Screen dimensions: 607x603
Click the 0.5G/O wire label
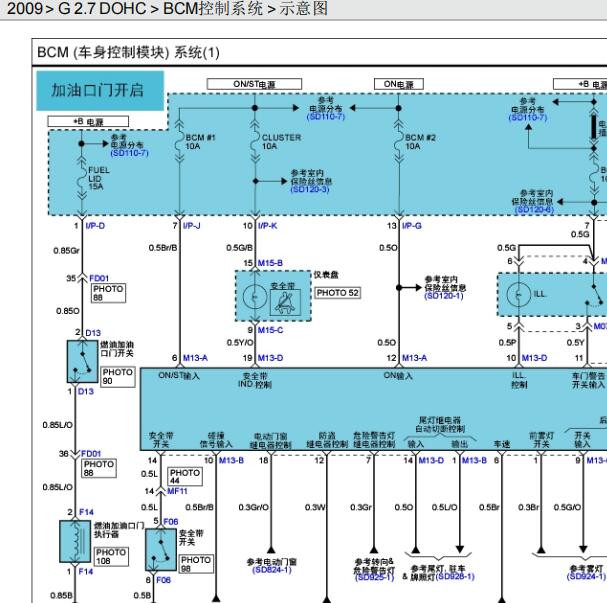[x=567, y=507]
